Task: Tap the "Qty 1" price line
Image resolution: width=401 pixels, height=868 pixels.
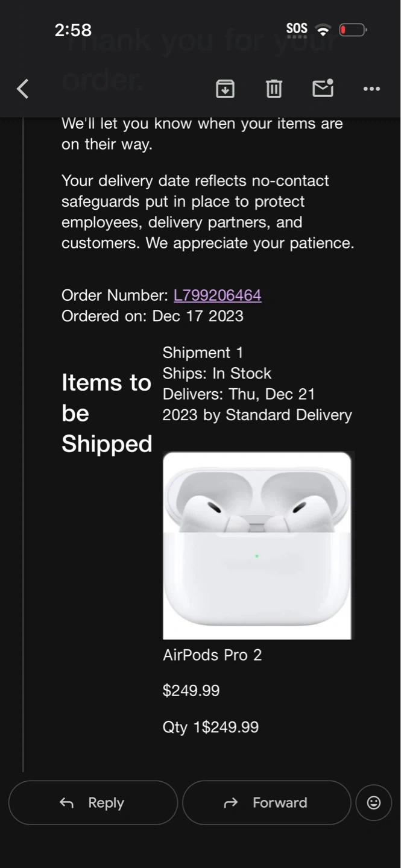Action: [x=210, y=727]
